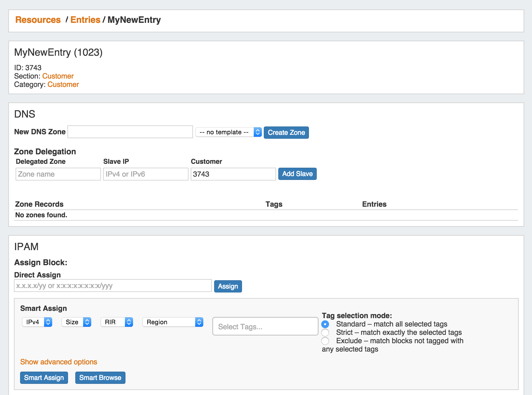Go to Entries breadcrumb link

click(85, 20)
